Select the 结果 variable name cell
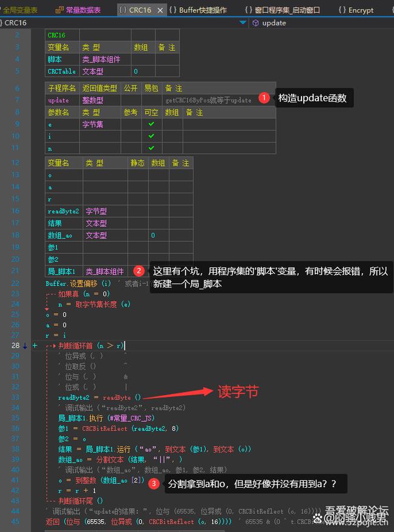394x532 pixels. [x=64, y=223]
